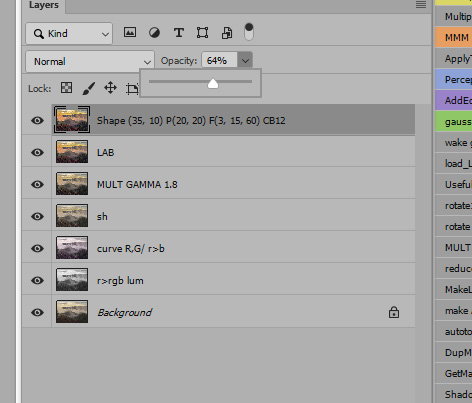Filter for shape layers icon
Image resolution: width=472 pixels, height=403 pixels.
tap(202, 33)
